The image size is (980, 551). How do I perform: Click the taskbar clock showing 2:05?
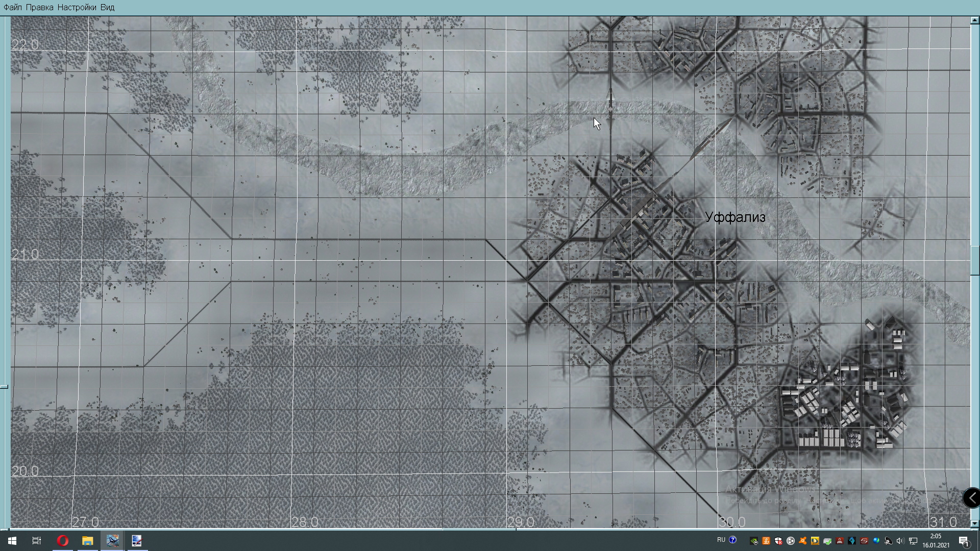[936, 541]
